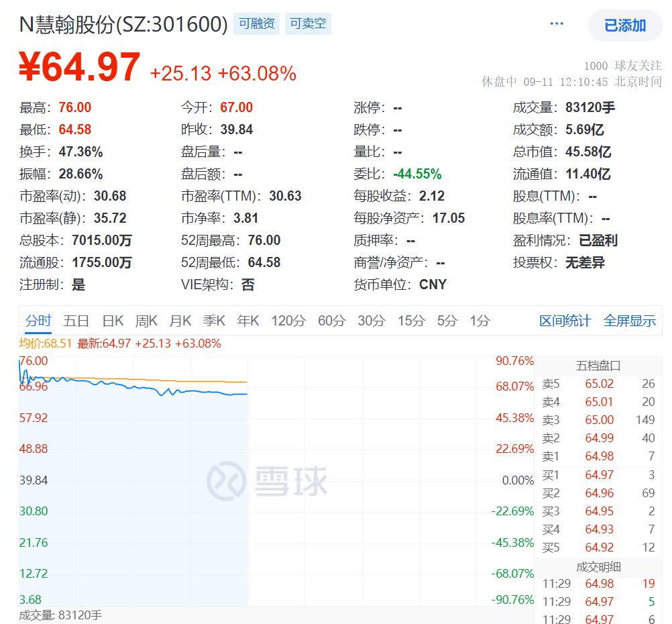This screenshot has width=672, height=624.
Task: Click the blue intraday price line on chart
Action: tap(201, 392)
